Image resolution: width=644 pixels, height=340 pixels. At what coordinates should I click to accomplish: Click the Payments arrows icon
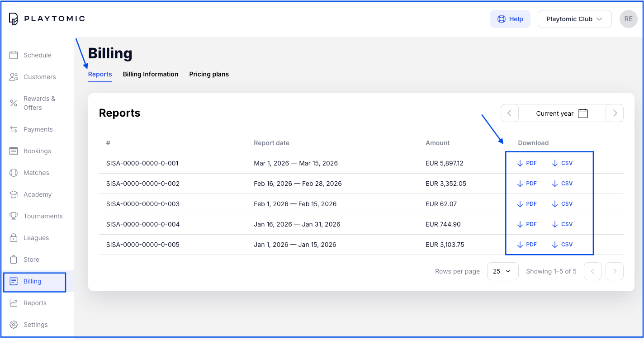[14, 129]
